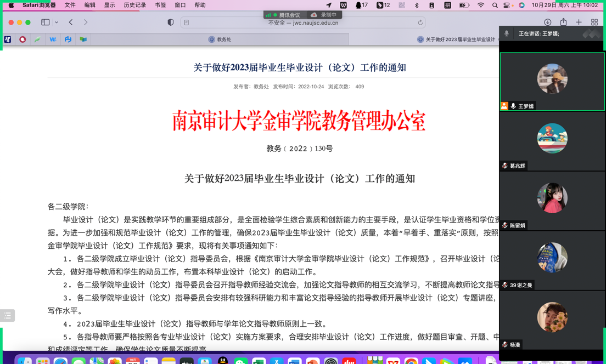606x364 pixels.
Task: Click the jwc.naujsc.edu.cn address field
Action: coord(303,23)
